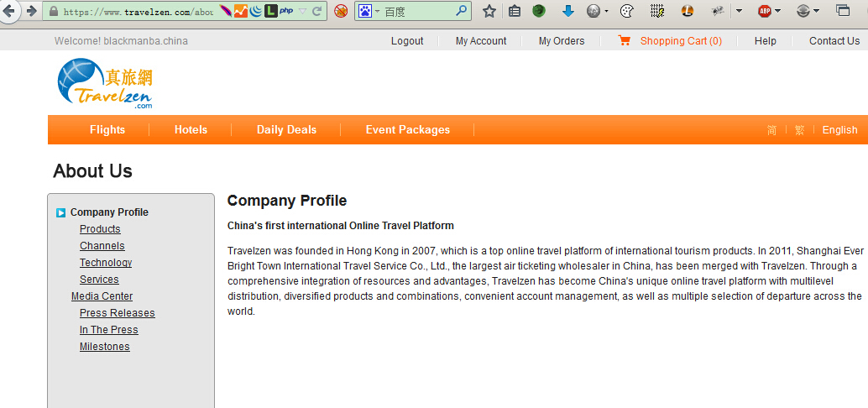Click the shopping cart icon
Viewport: 868px width, 408px height.
point(625,40)
